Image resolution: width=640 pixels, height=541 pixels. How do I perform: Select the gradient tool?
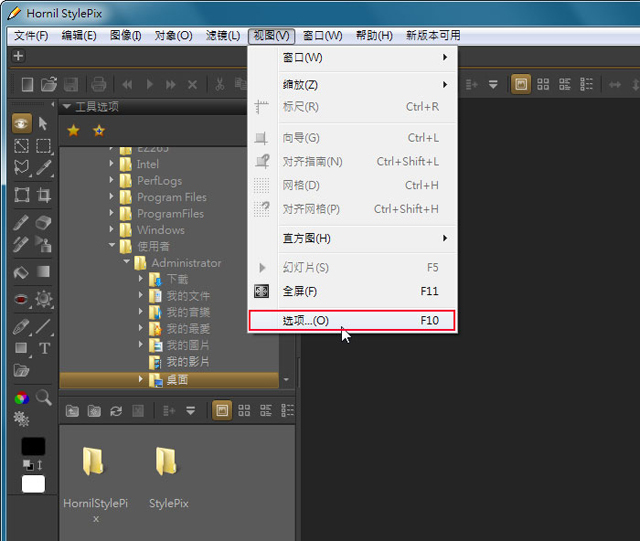43,272
